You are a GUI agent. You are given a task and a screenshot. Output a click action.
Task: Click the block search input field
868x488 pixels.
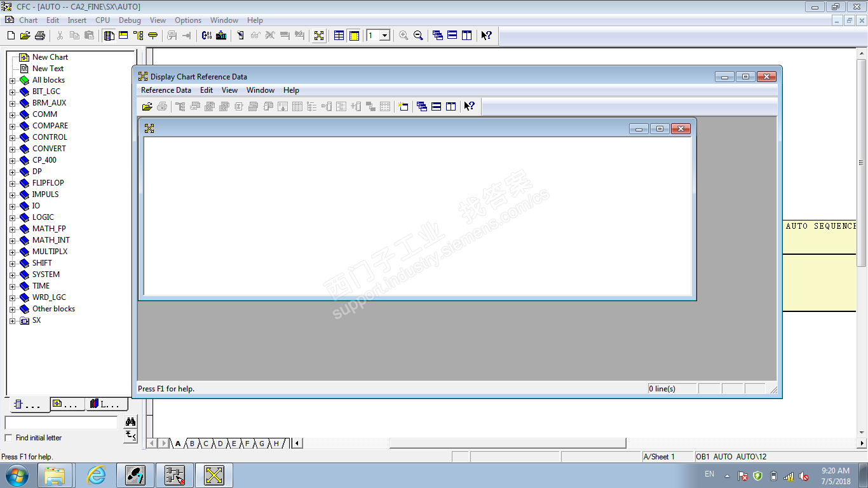pyautogui.click(x=61, y=423)
